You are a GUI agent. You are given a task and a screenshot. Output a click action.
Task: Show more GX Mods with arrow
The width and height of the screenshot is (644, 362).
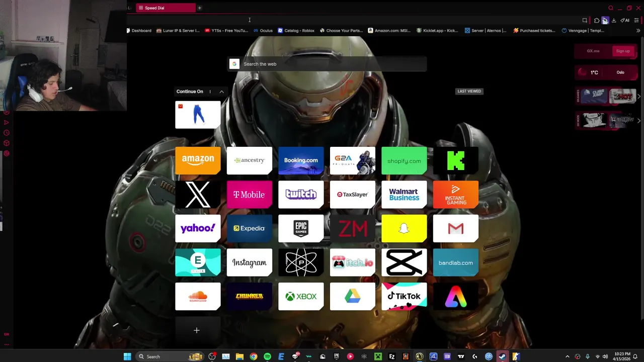point(639,121)
